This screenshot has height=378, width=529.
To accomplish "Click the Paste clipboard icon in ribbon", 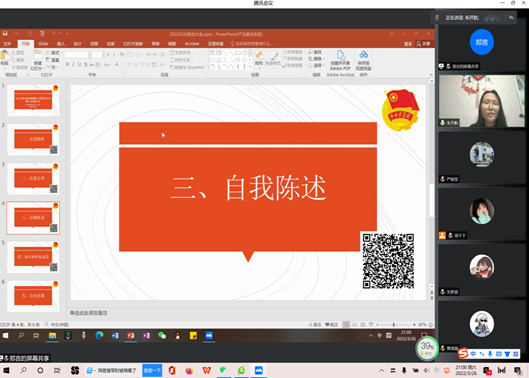I will pos(4,55).
